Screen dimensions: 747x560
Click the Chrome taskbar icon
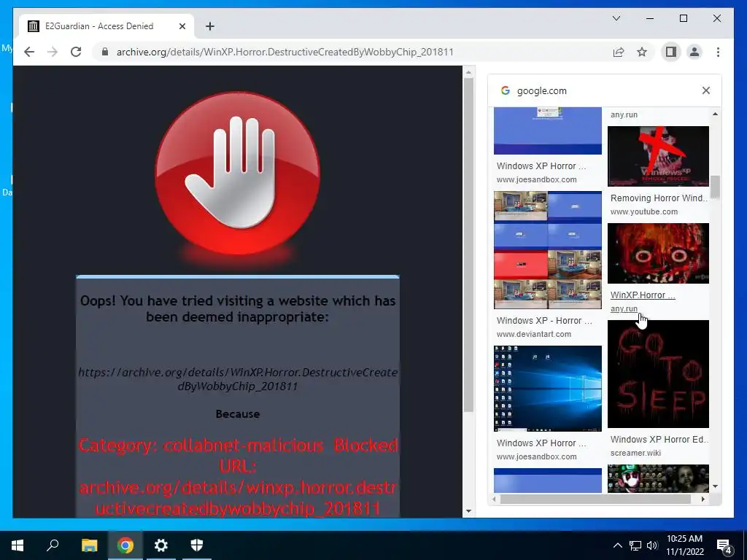(125, 545)
